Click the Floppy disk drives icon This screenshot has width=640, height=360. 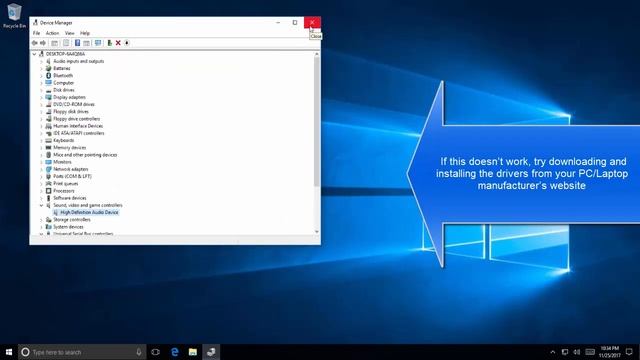pos(49,111)
